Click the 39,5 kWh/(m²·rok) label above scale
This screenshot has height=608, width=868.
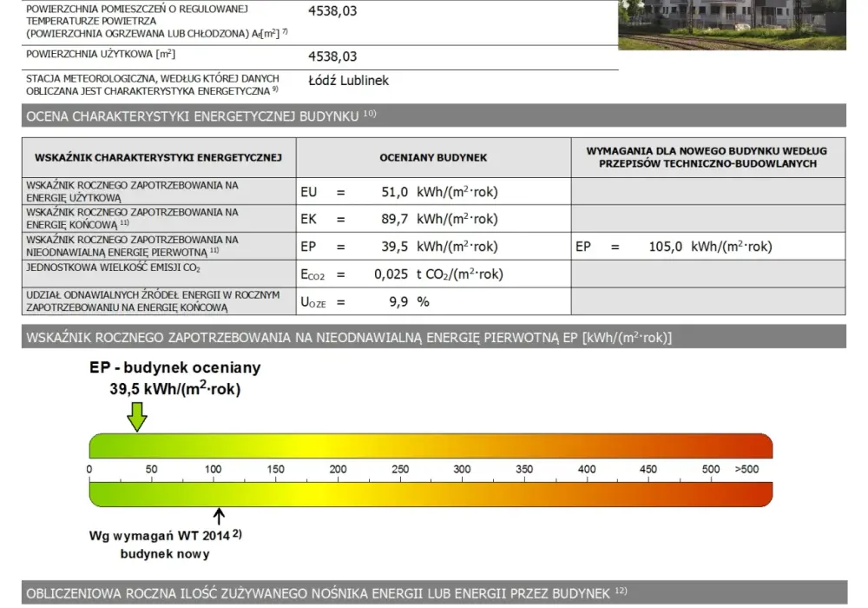point(175,389)
